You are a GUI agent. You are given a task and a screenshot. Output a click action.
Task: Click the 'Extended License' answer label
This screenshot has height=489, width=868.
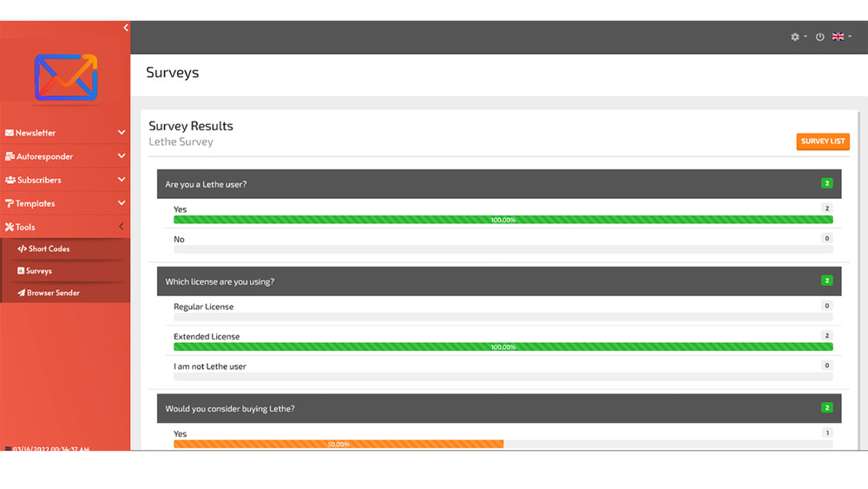point(207,337)
